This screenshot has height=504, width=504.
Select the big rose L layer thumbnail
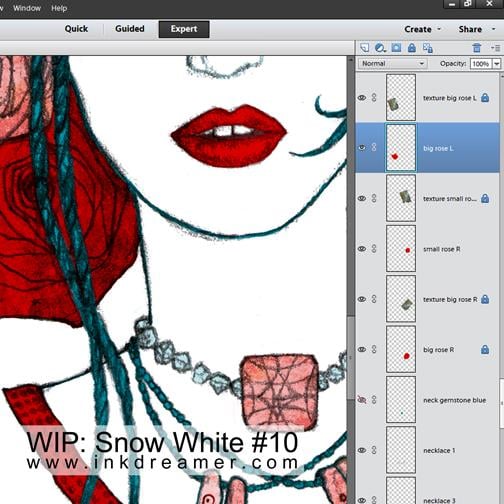401,148
